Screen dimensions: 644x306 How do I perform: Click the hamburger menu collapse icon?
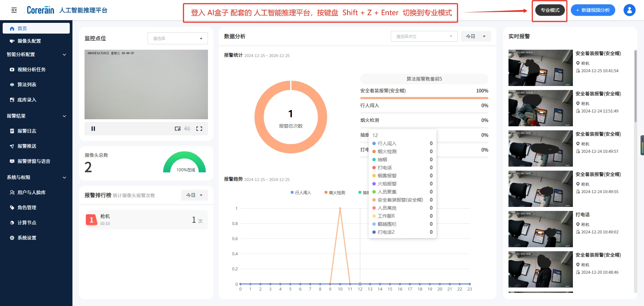coord(14,10)
